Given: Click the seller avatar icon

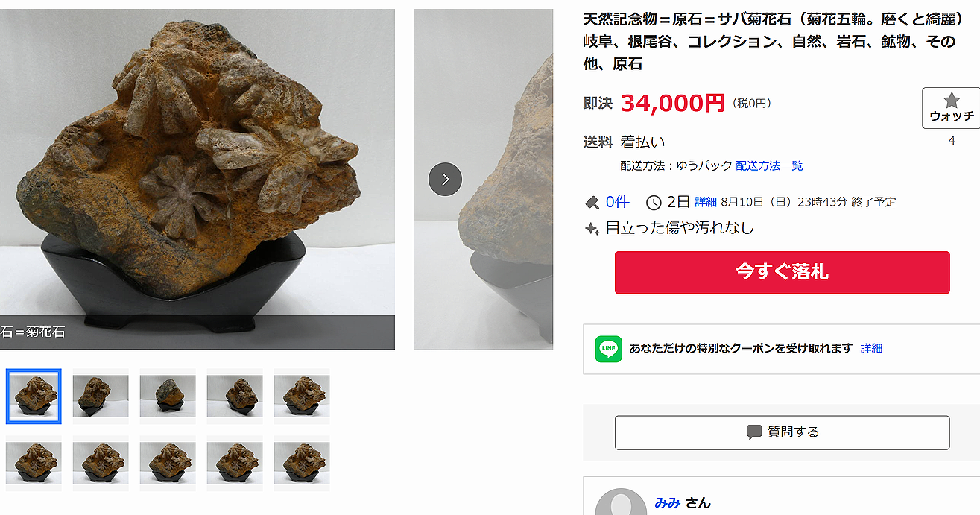Looking at the screenshot, I should pyautogui.click(x=621, y=502).
